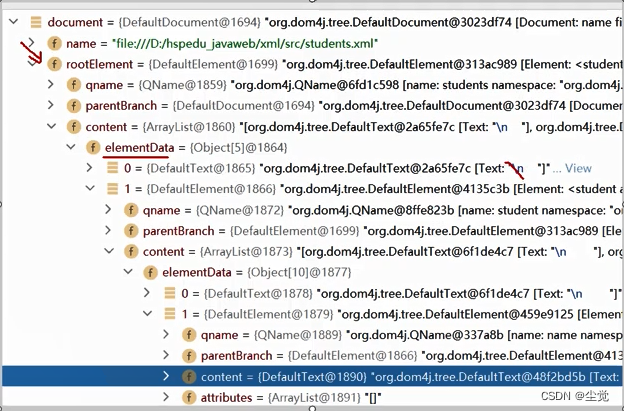Click field icon beside content ArrayList@1873
624x411 pixels.
click(131, 251)
